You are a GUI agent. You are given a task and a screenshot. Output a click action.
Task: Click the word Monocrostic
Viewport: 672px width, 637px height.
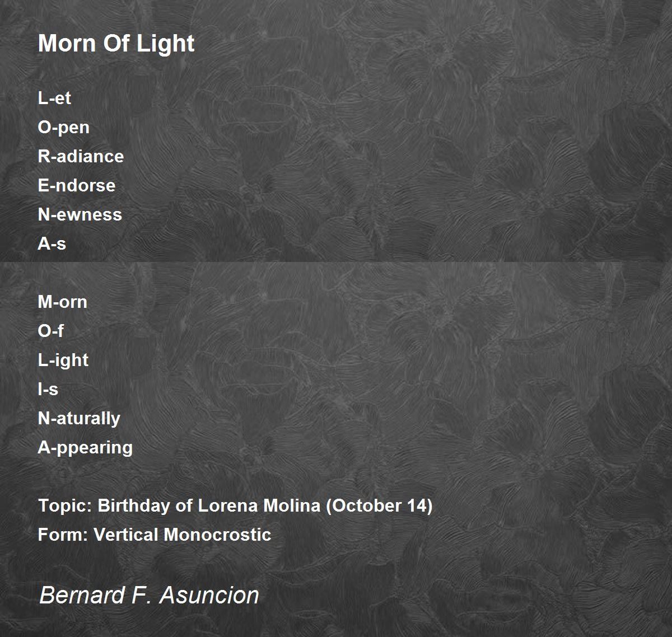tap(217, 535)
